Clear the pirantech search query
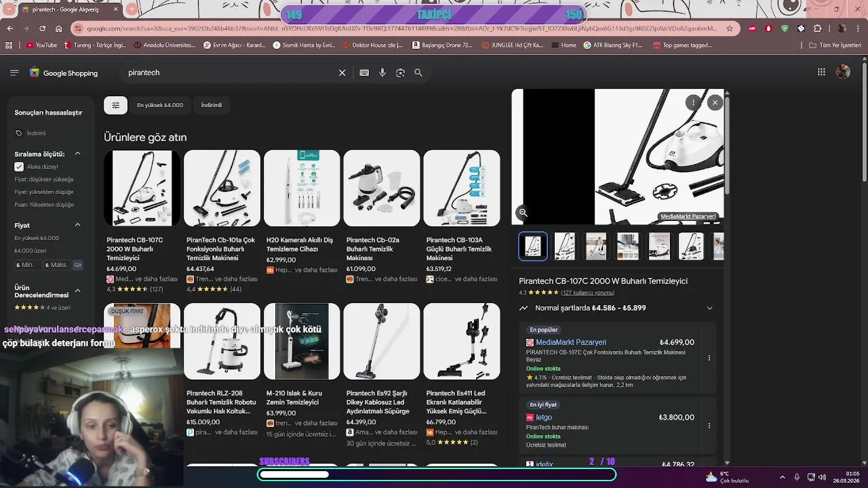868x488 pixels. click(342, 73)
